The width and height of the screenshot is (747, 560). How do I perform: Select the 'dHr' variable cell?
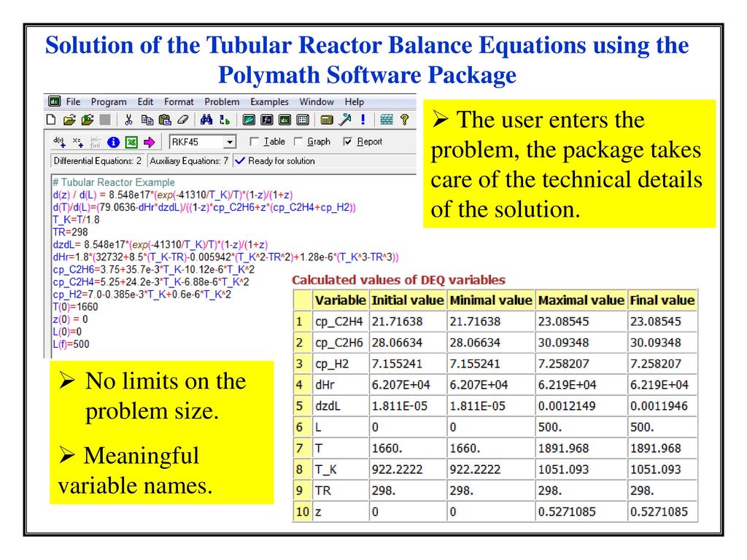pos(340,385)
